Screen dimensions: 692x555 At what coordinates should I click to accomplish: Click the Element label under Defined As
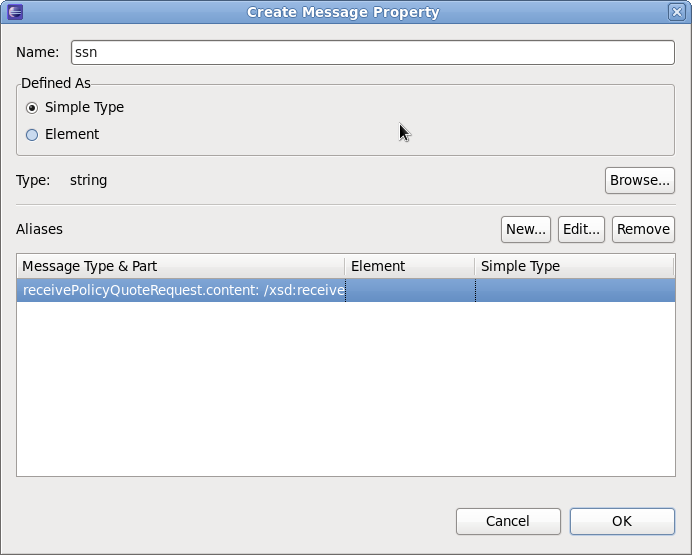72,134
